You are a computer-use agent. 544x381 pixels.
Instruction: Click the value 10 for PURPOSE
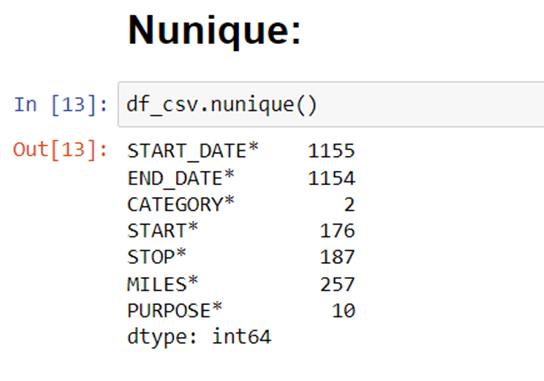tap(343, 310)
